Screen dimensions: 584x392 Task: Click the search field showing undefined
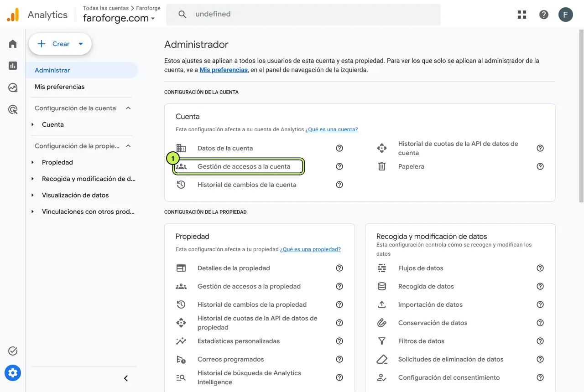tap(303, 15)
